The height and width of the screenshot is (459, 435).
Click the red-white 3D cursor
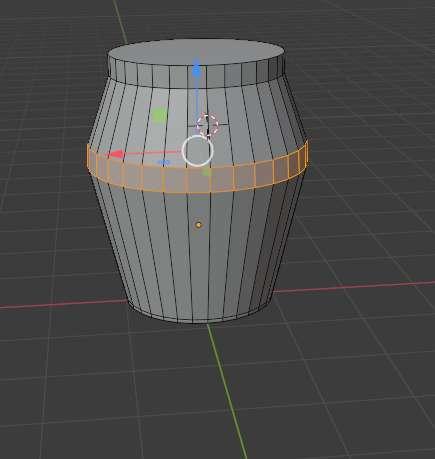point(207,125)
